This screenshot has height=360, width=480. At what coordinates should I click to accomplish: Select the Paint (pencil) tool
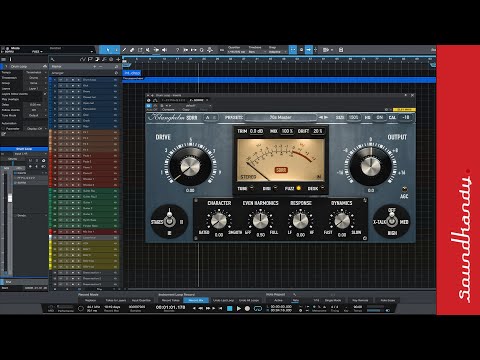[x=124, y=50]
